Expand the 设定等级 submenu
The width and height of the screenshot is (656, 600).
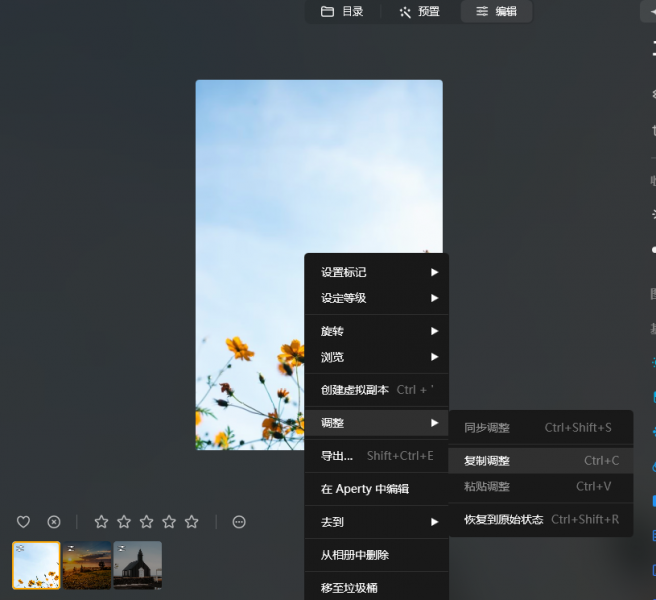tap(377, 298)
